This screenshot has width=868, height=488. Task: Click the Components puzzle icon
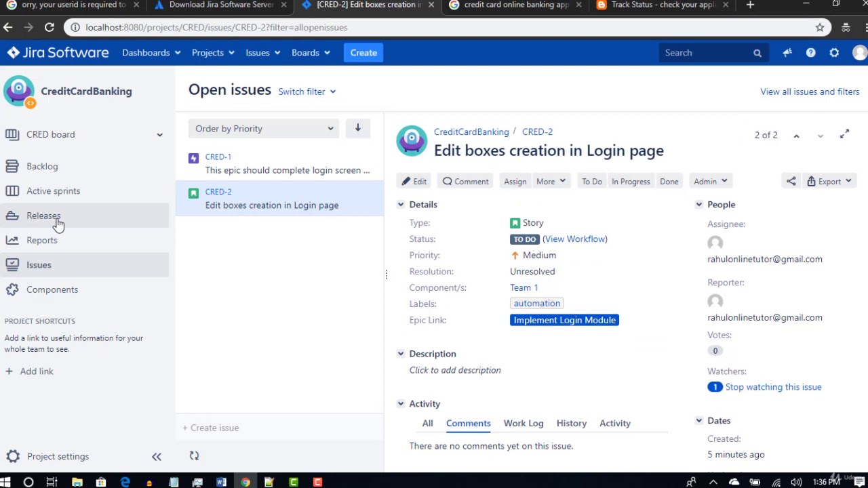click(12, 289)
